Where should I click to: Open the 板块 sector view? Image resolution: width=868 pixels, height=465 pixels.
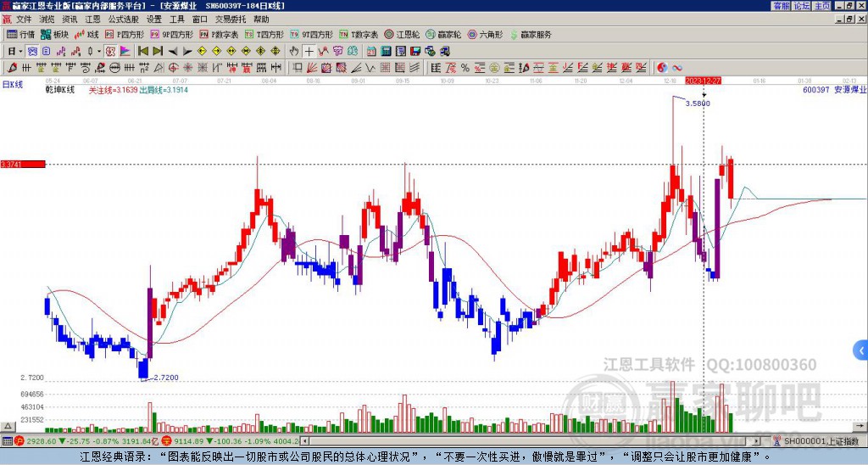click(55, 34)
